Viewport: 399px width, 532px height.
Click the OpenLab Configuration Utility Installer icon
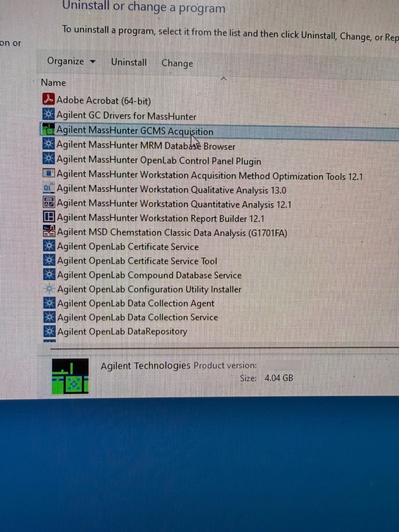tap(49, 288)
